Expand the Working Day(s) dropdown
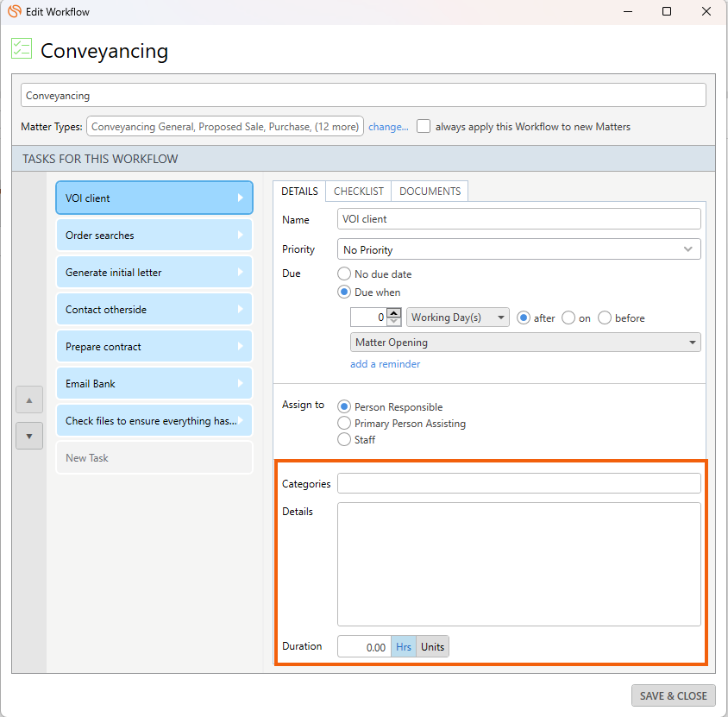Screen dimensions: 728x717 (457, 318)
